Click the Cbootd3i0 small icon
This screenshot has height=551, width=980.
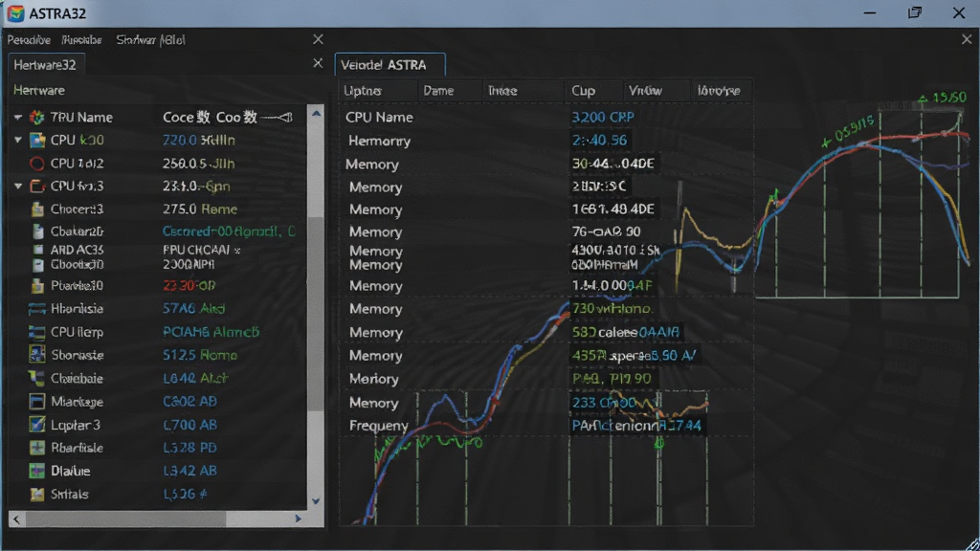(x=37, y=264)
